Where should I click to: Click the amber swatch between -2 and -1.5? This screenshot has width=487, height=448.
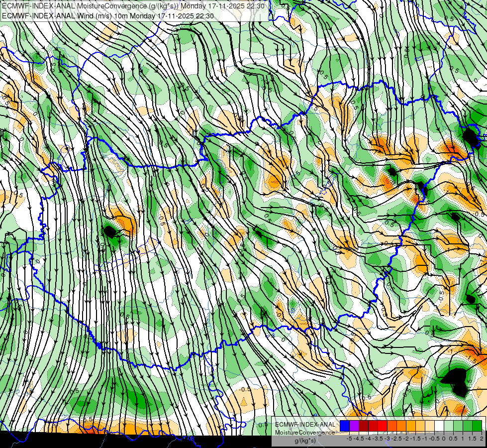click(411, 426)
